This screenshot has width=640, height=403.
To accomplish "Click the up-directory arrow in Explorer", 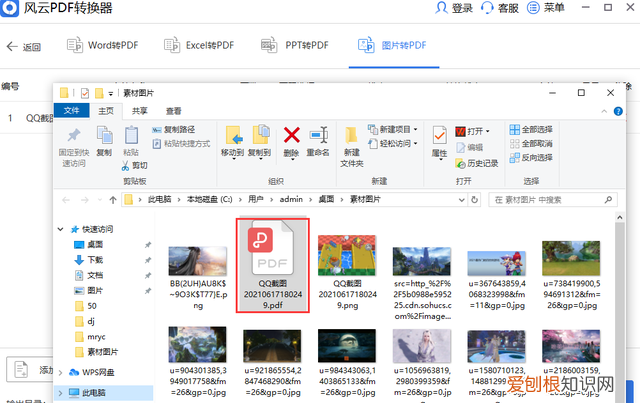I will (x=113, y=200).
